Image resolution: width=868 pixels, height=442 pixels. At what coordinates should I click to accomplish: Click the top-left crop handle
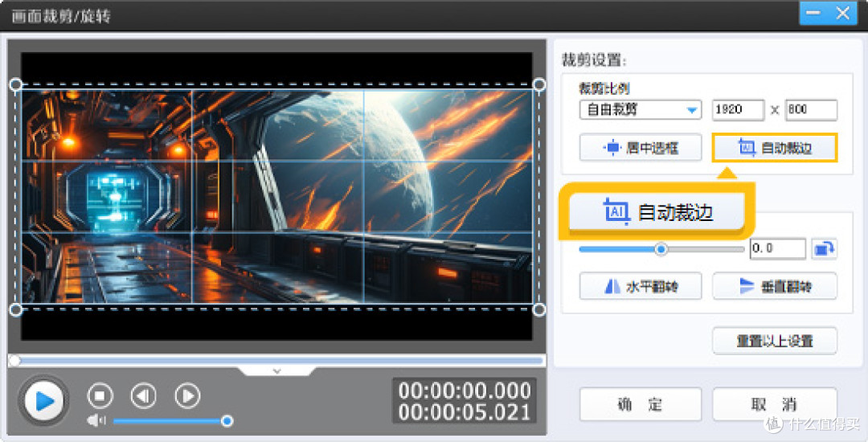[16, 84]
